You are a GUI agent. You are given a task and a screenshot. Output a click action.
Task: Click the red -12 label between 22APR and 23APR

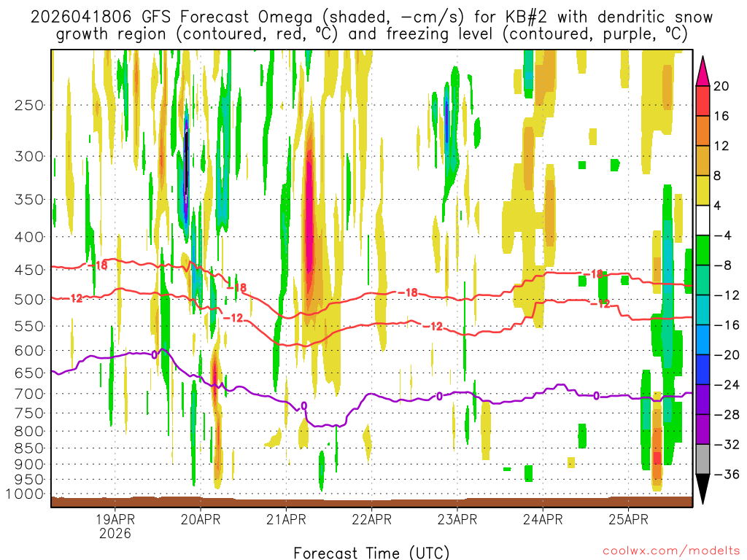coord(433,327)
